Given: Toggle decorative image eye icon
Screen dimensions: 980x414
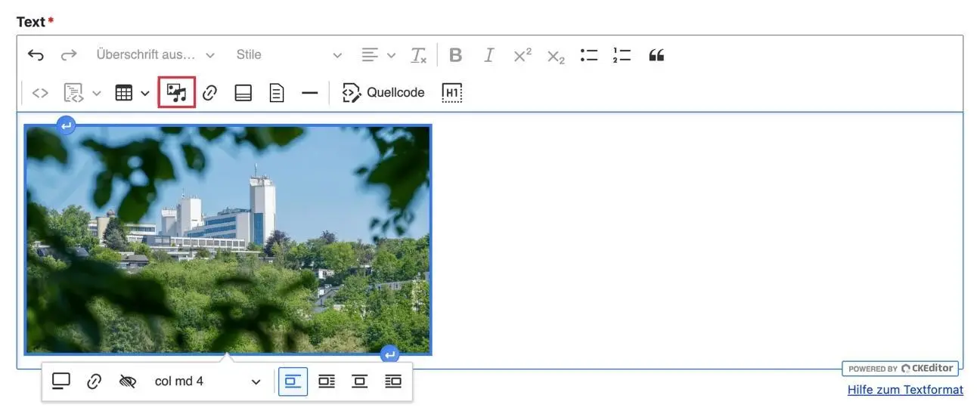Looking at the screenshot, I should pos(128,382).
